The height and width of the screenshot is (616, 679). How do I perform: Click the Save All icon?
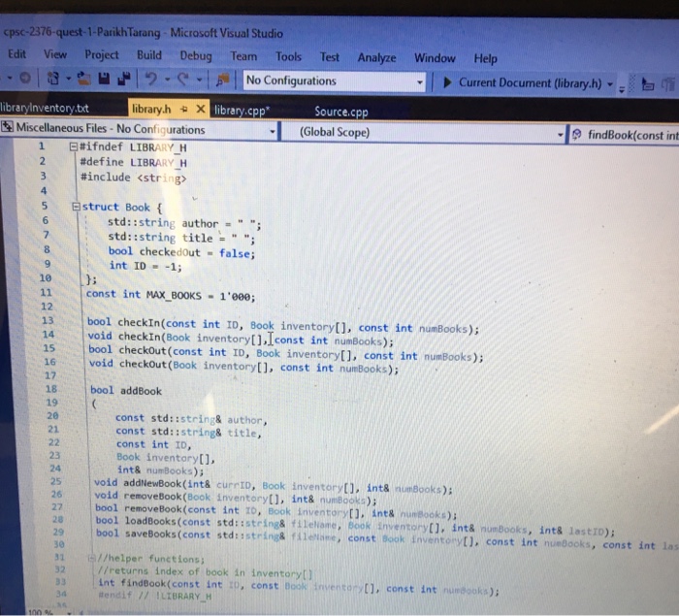[x=124, y=79]
